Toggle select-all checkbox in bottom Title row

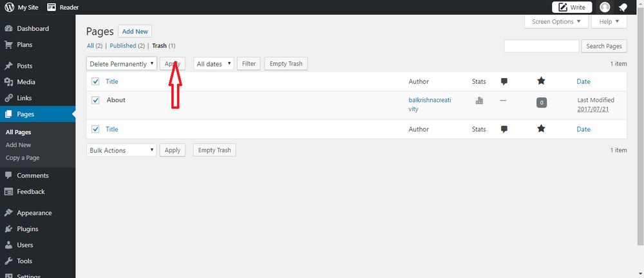pos(96,129)
